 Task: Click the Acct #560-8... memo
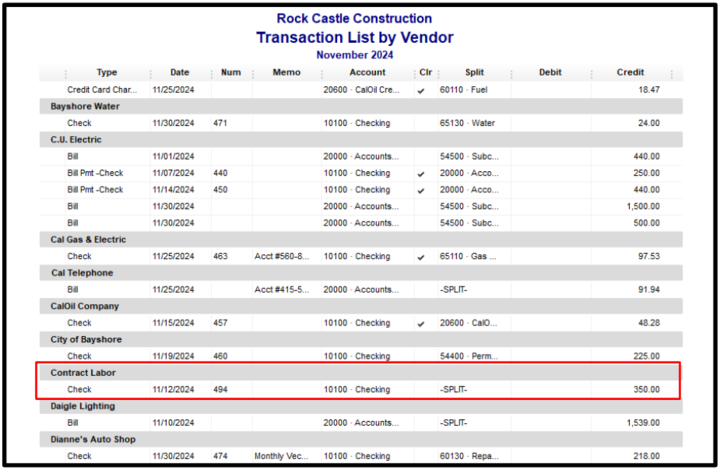[282, 256]
